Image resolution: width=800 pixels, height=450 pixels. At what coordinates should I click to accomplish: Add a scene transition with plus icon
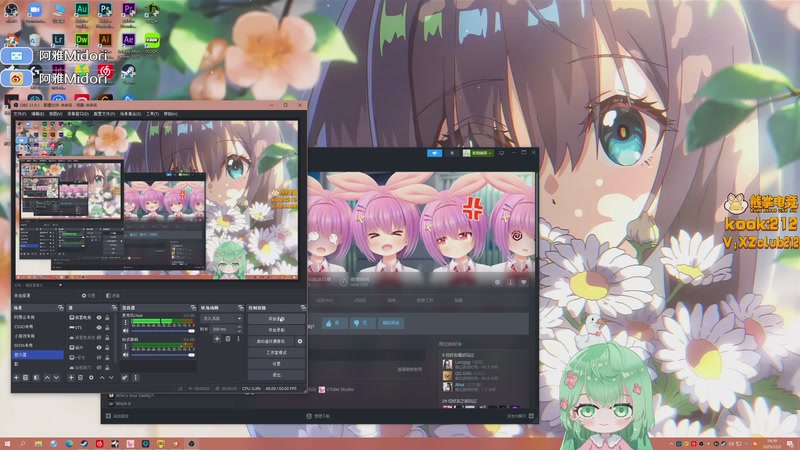[x=217, y=339]
